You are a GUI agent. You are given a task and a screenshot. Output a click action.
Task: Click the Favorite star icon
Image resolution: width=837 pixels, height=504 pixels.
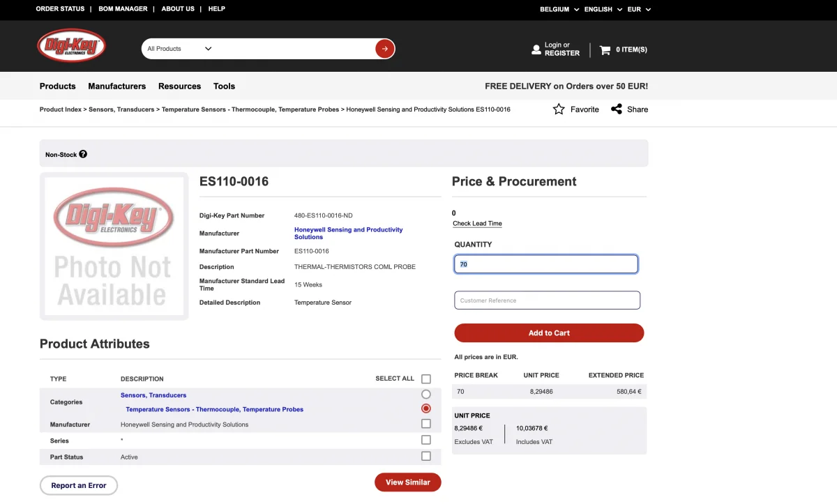point(559,109)
